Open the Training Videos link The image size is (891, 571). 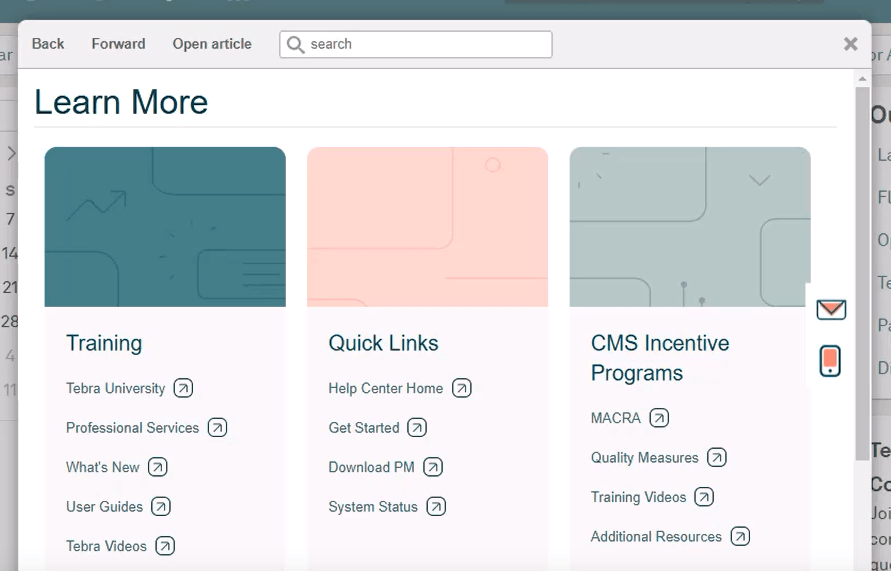coord(638,497)
